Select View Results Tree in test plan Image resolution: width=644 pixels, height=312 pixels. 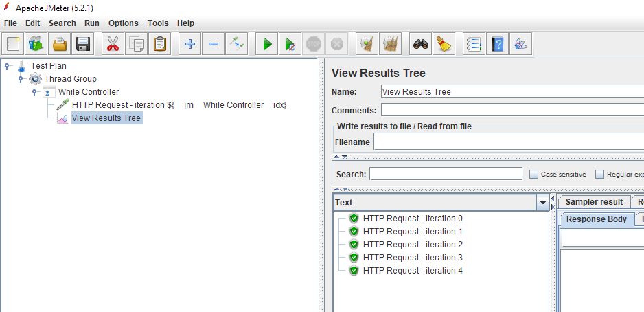click(107, 118)
